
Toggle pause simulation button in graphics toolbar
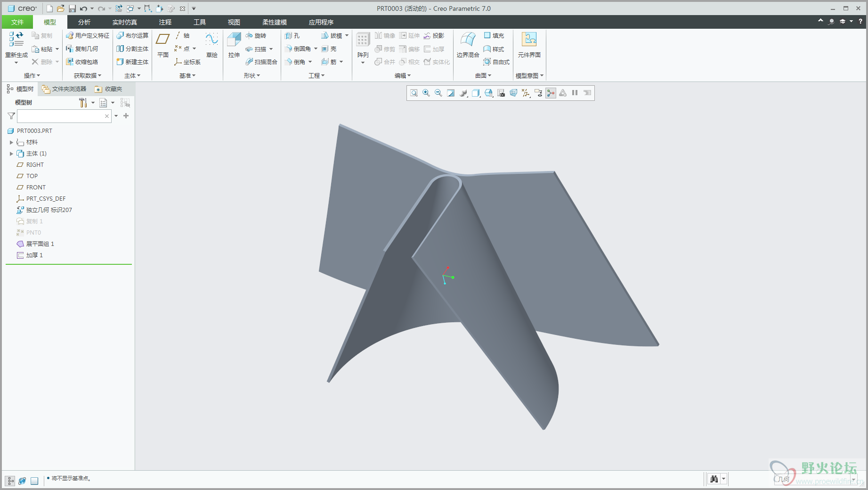[x=575, y=93]
